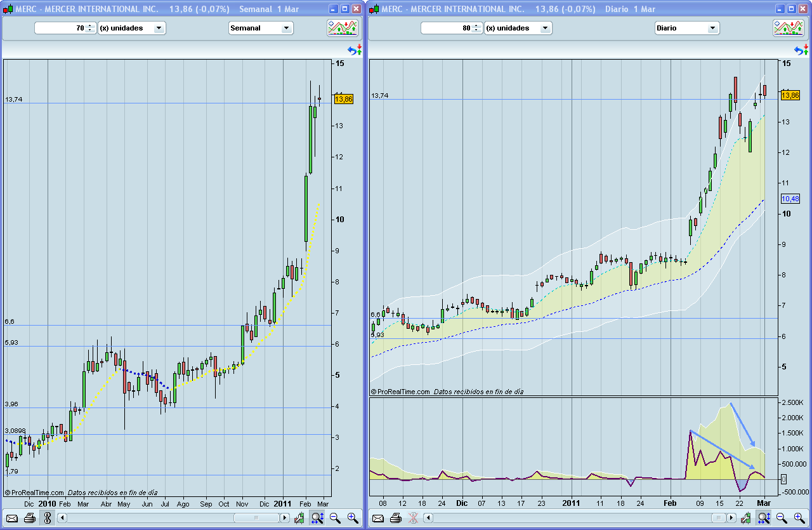Click right arrow of the weekly chart scrollbar
This screenshot has width=812, height=530.
point(285,518)
